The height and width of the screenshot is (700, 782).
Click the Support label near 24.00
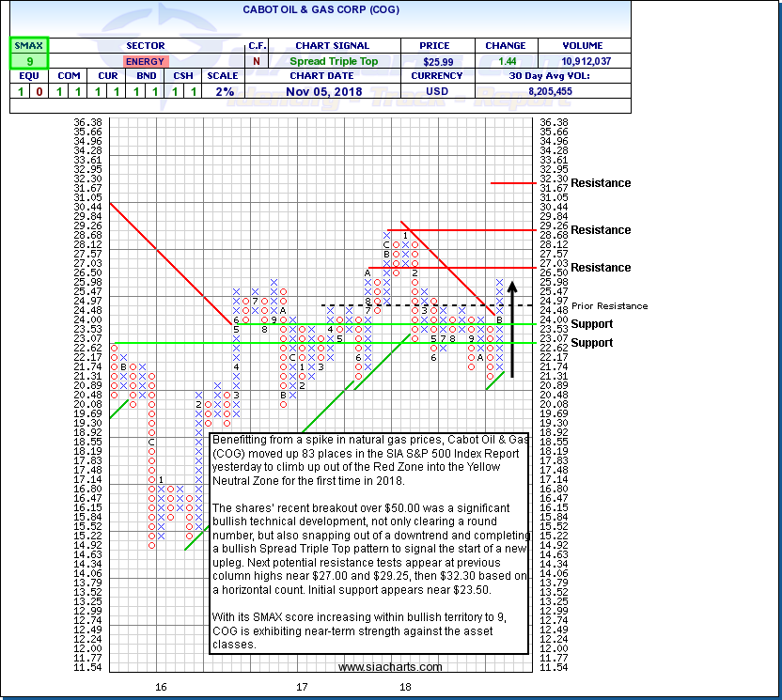coord(591,324)
